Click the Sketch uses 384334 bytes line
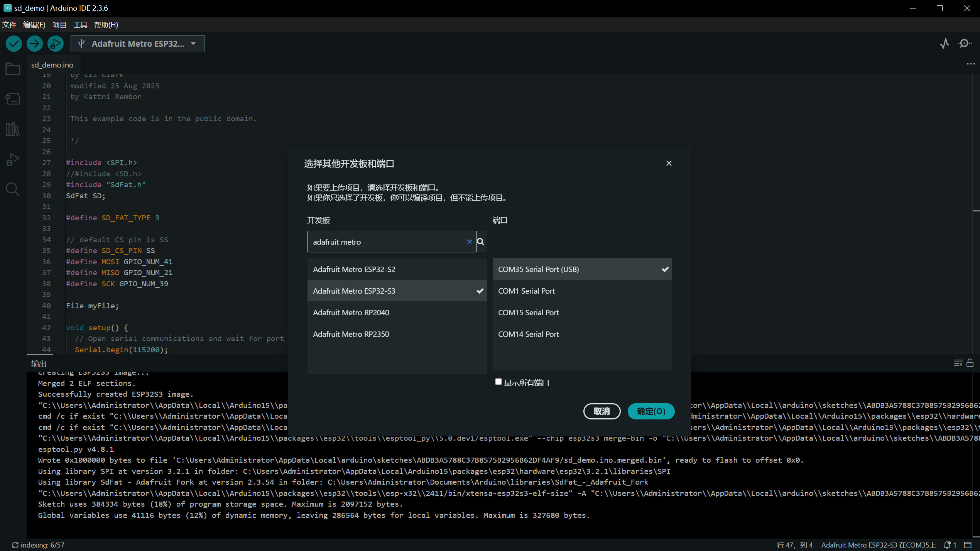The height and width of the screenshot is (551, 980). tap(220, 504)
